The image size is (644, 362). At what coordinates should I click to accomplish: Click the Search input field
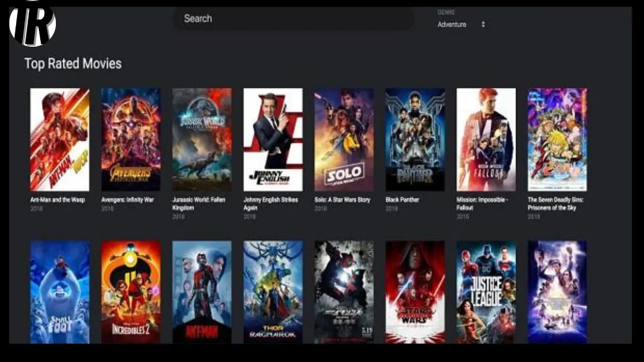294,19
